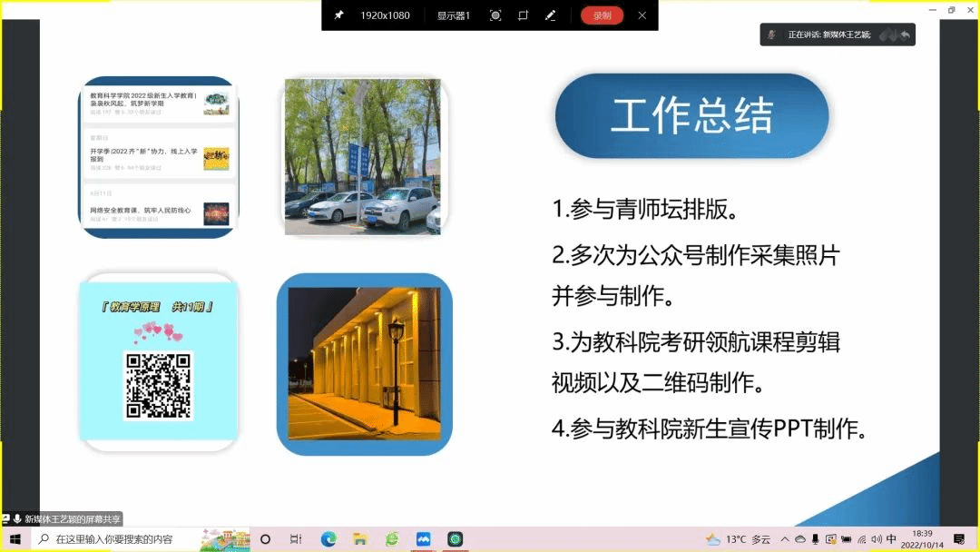Screen dimensions: 980x552
Task: Open the 1920x1080 resolution selector
Action: [x=385, y=15]
